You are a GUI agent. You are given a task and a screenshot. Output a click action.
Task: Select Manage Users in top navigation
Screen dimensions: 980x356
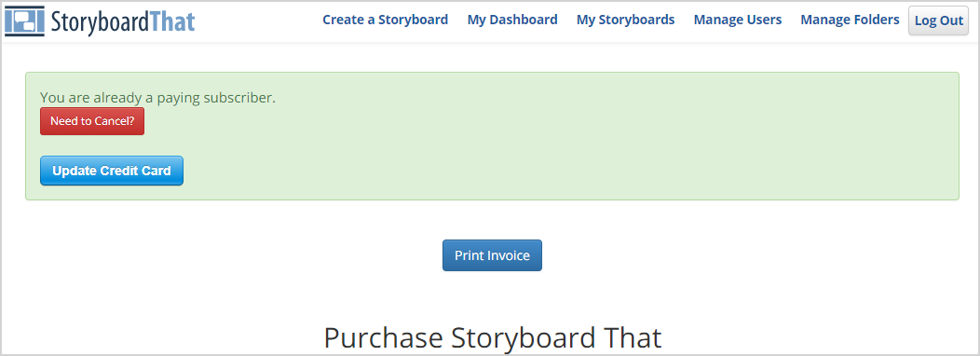point(738,20)
